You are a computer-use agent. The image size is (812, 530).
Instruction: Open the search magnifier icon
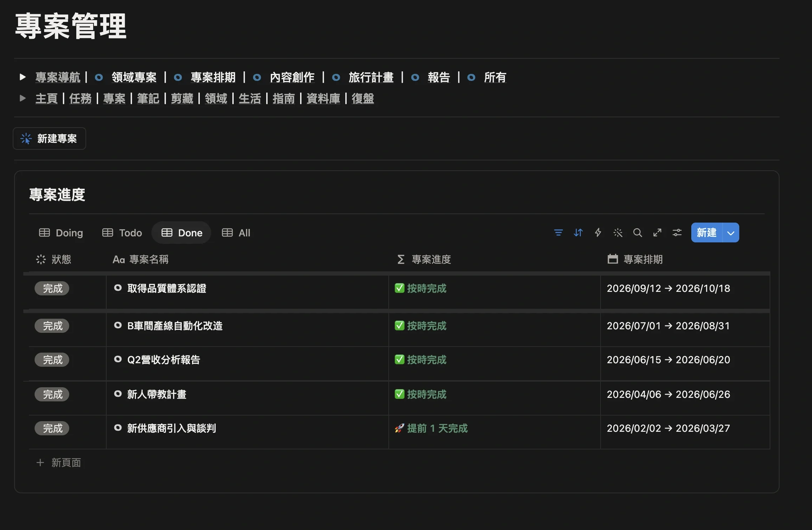point(637,232)
